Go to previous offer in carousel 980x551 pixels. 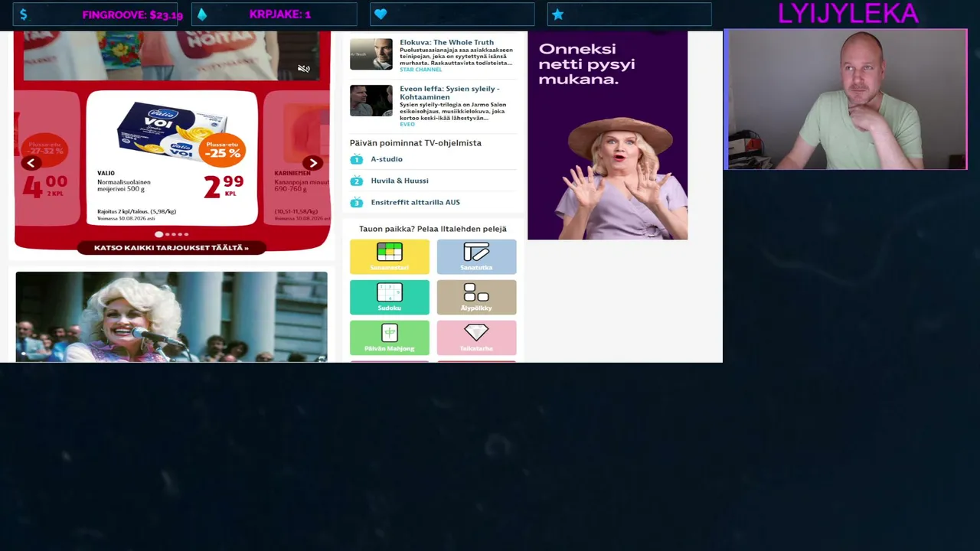point(31,163)
